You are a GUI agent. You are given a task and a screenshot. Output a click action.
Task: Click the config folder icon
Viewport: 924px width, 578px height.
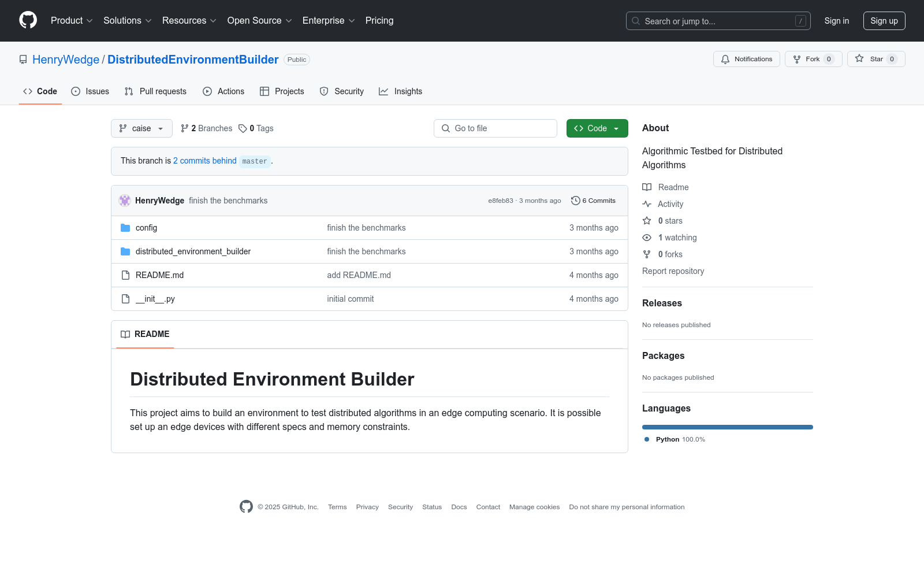pyautogui.click(x=125, y=228)
